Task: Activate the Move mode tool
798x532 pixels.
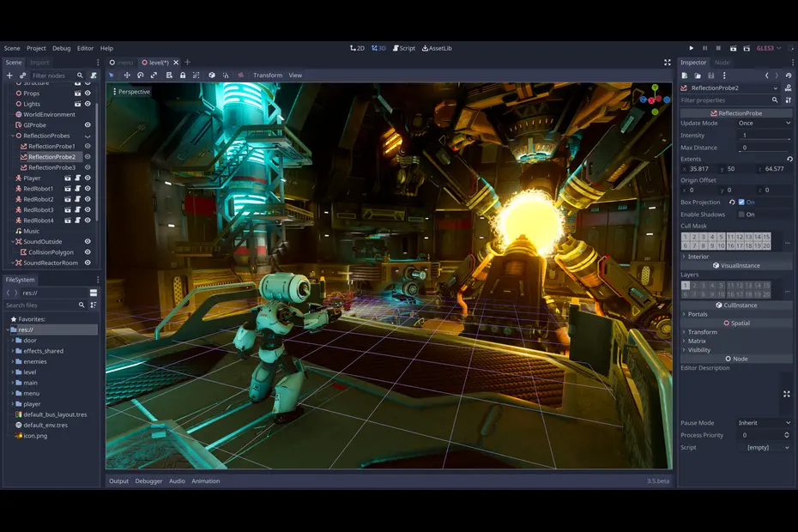Action: [127, 76]
